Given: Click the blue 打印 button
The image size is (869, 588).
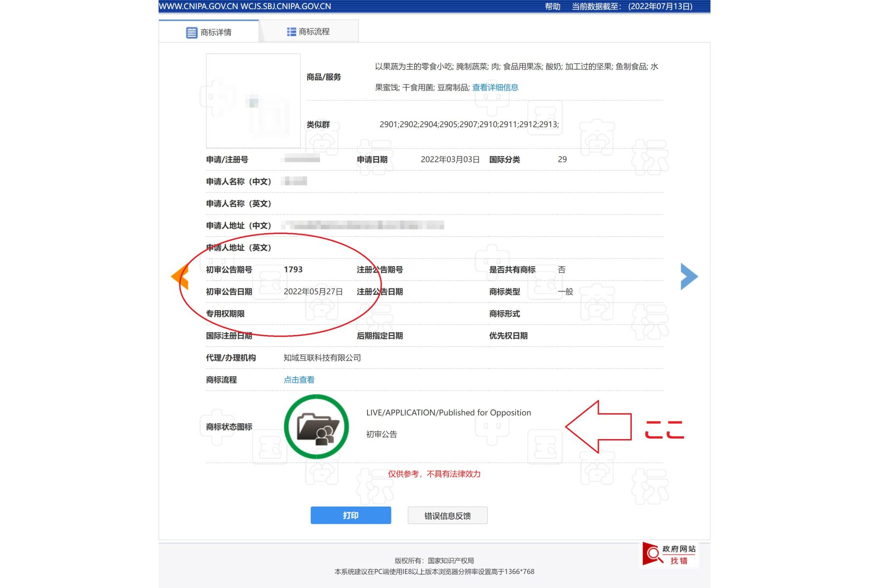Looking at the screenshot, I should click(x=351, y=515).
